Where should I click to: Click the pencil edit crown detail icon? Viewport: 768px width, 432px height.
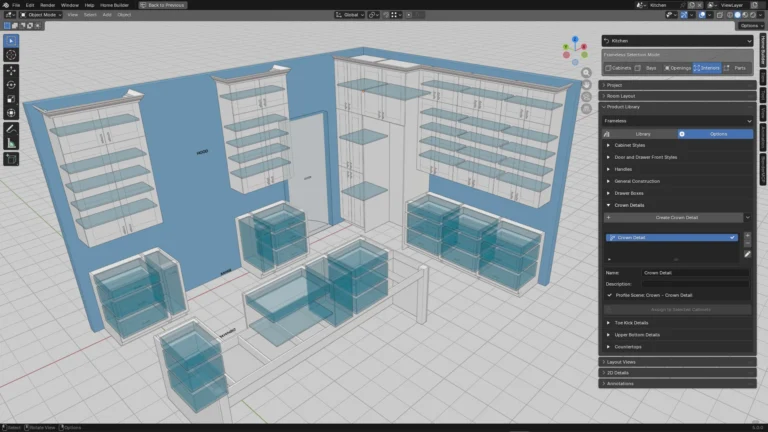tap(747, 254)
